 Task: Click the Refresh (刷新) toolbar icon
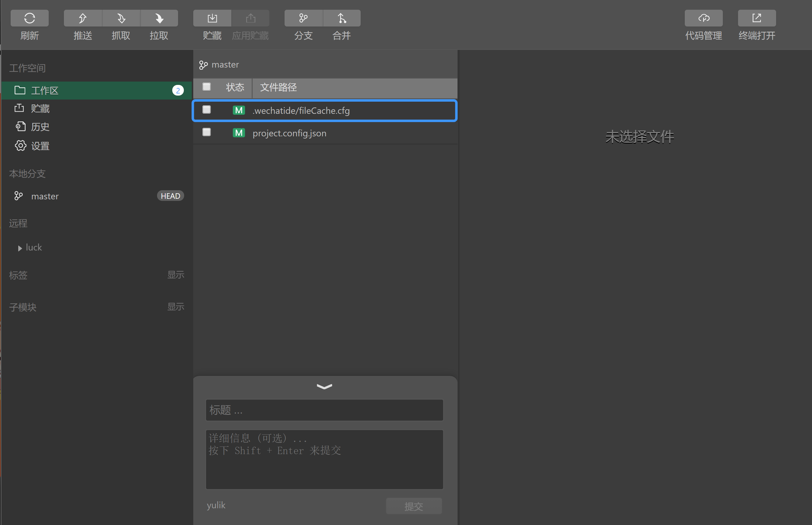tap(30, 18)
